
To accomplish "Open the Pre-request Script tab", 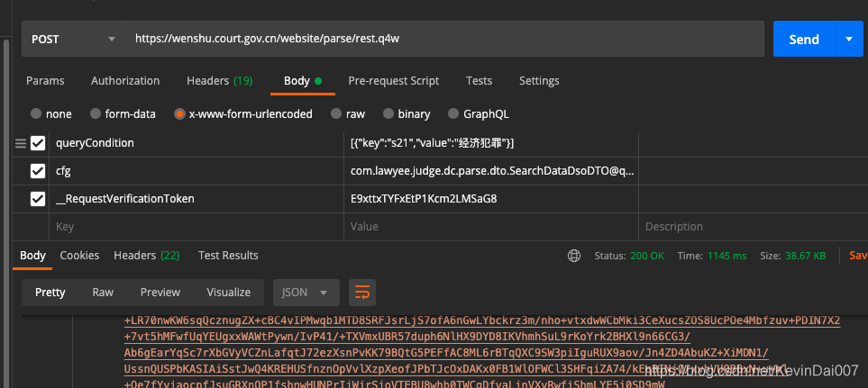I will [394, 81].
